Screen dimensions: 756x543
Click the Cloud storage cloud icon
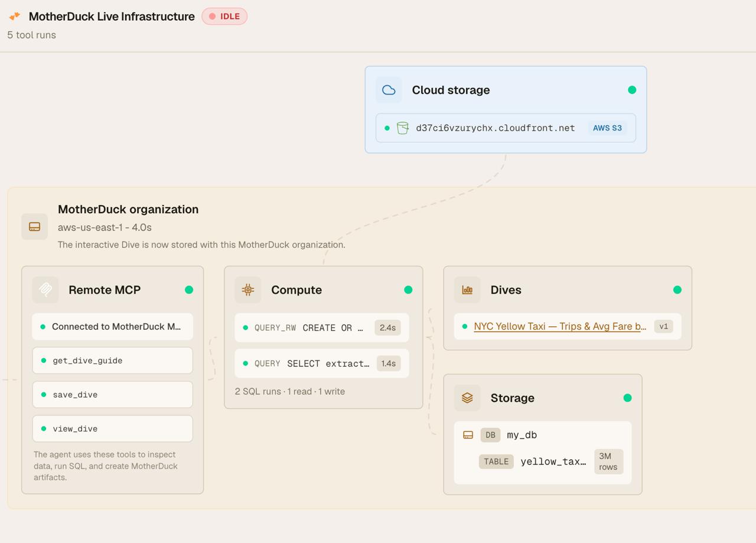tap(389, 90)
